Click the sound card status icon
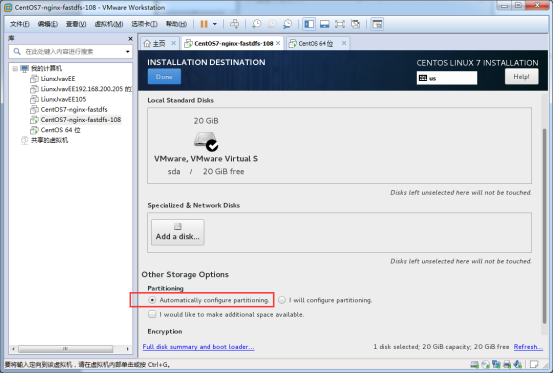This screenshot has height=373, width=553. 518,364
